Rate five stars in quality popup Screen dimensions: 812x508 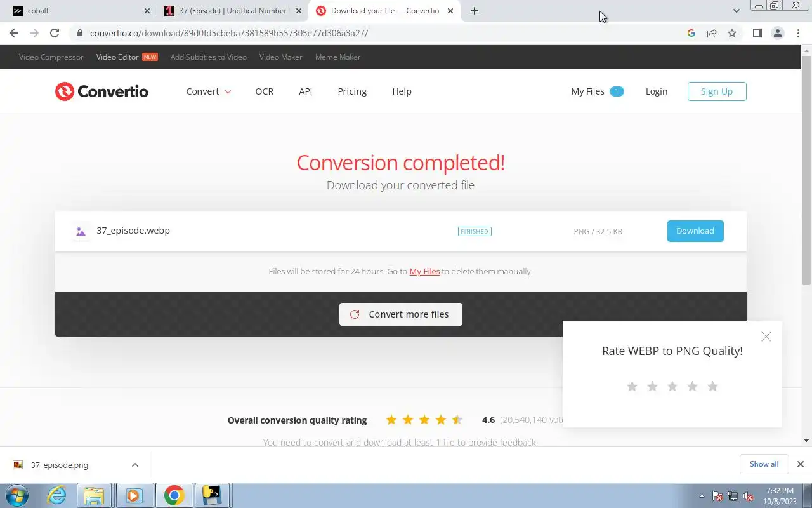click(712, 386)
